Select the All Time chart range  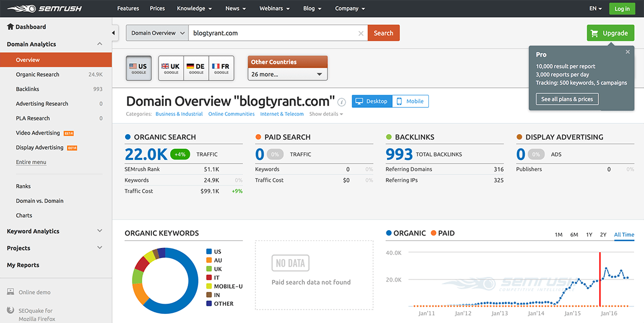tap(624, 235)
